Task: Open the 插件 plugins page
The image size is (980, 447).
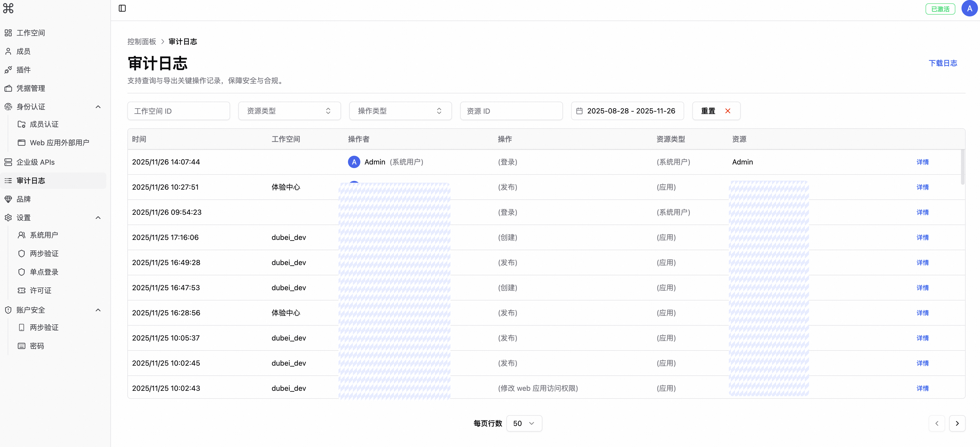Action: click(24, 70)
